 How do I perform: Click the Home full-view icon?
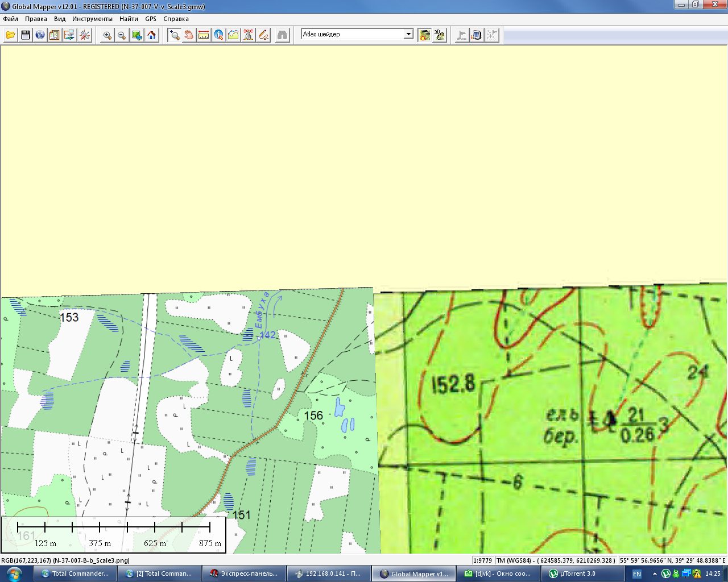click(152, 35)
